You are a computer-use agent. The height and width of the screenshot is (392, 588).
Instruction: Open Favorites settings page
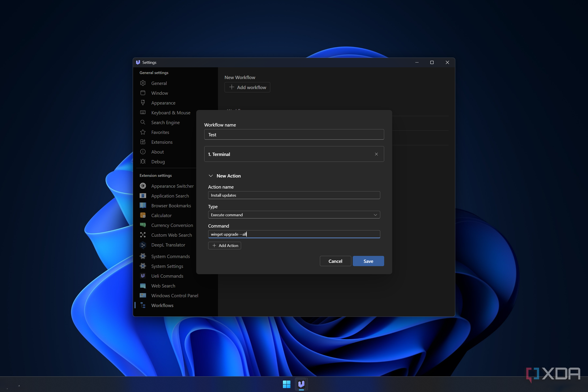tap(160, 132)
